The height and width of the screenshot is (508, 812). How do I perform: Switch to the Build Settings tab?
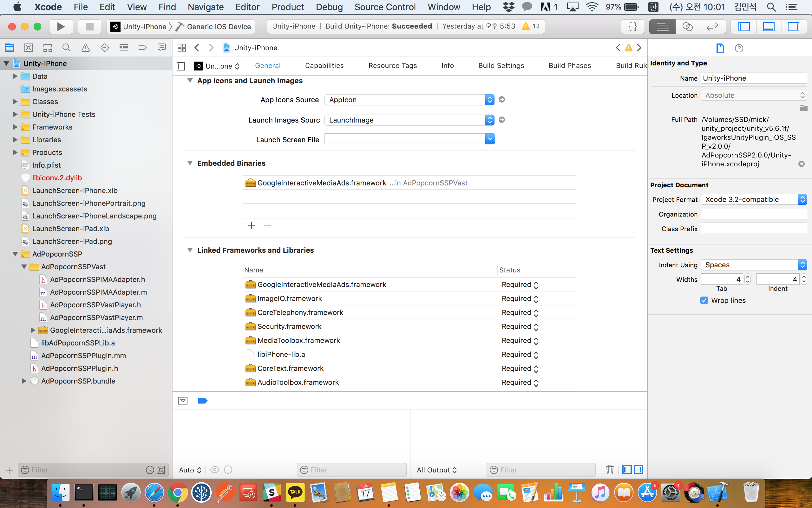click(501, 65)
